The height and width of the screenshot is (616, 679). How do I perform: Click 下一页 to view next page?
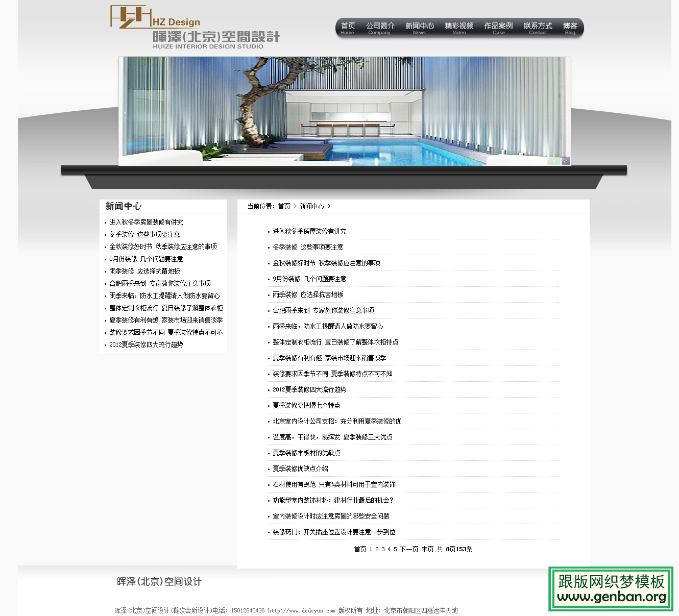point(408,550)
